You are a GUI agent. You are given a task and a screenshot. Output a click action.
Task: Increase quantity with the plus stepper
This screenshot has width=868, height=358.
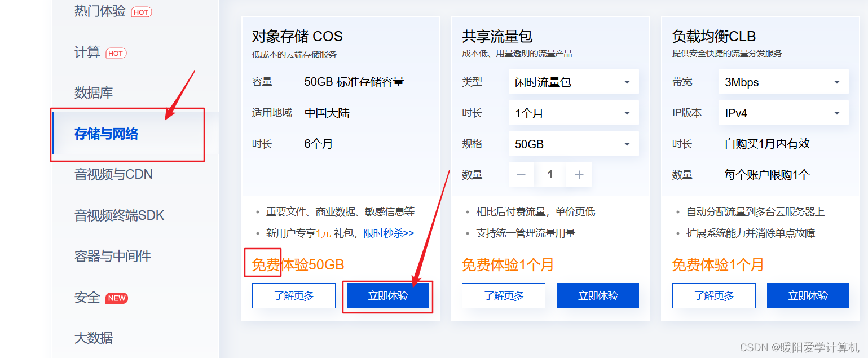tap(579, 175)
